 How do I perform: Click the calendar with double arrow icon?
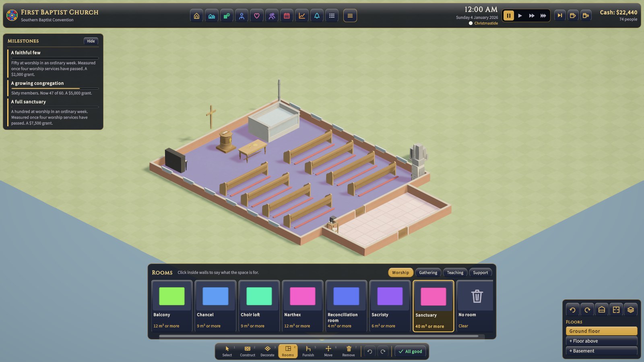click(x=586, y=16)
